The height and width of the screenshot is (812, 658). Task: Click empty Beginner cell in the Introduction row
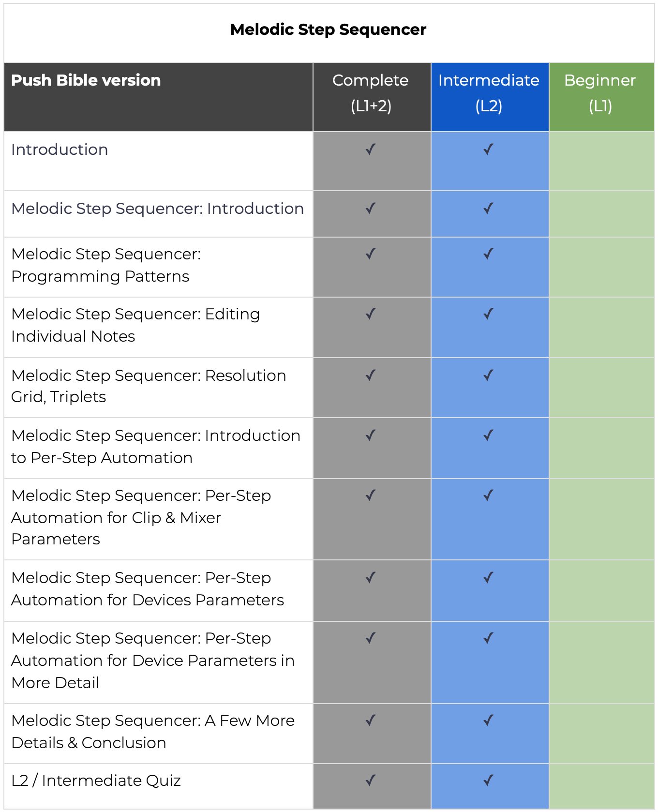click(x=601, y=161)
